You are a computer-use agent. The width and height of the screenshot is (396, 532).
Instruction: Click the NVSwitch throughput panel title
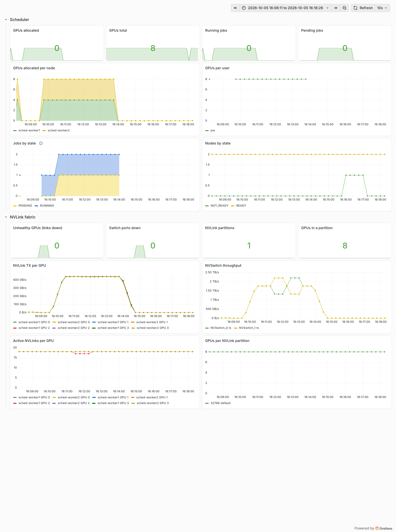click(x=223, y=266)
